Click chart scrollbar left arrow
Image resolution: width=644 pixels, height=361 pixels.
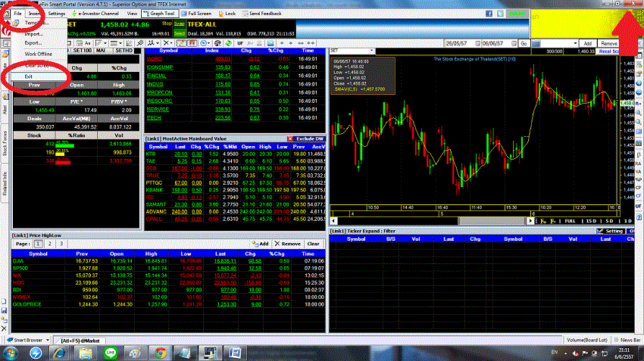point(333,221)
